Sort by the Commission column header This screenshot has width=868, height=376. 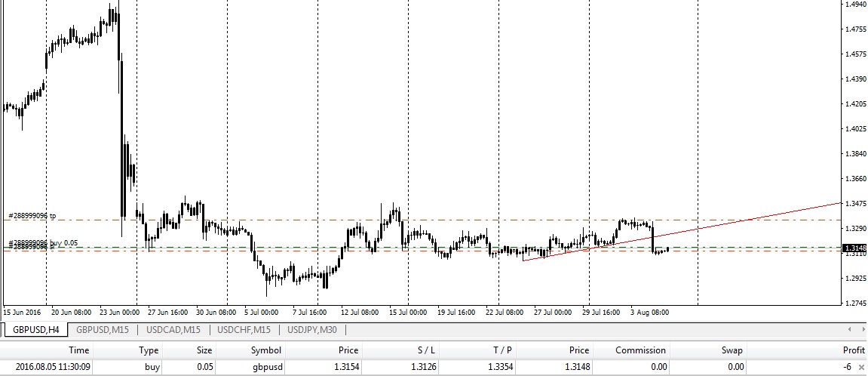click(x=640, y=350)
